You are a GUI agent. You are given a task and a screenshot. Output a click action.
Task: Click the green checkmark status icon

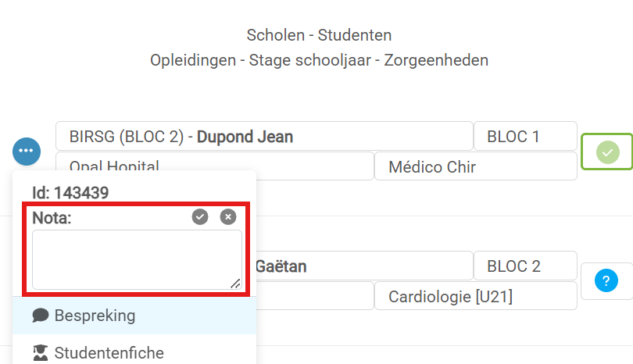point(607,152)
